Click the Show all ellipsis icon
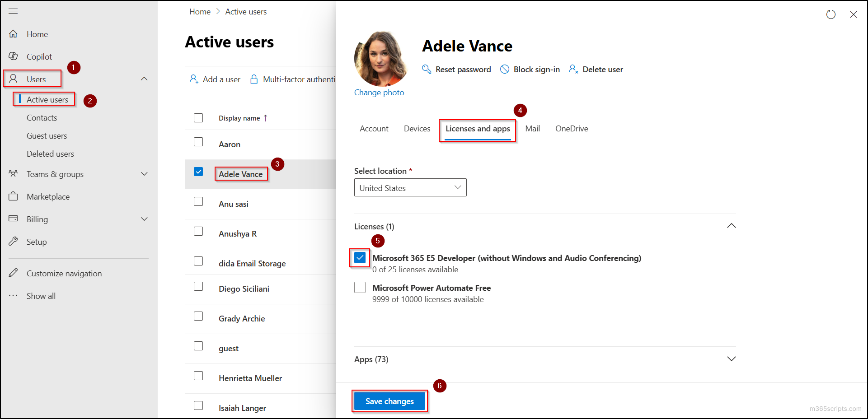The width and height of the screenshot is (868, 419). pyautogui.click(x=14, y=296)
